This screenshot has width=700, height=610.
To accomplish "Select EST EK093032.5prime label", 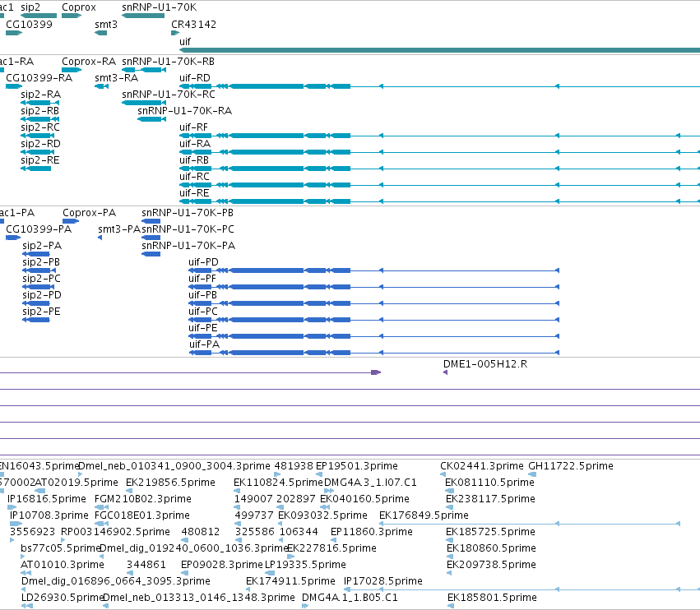I will pyautogui.click(x=322, y=515).
